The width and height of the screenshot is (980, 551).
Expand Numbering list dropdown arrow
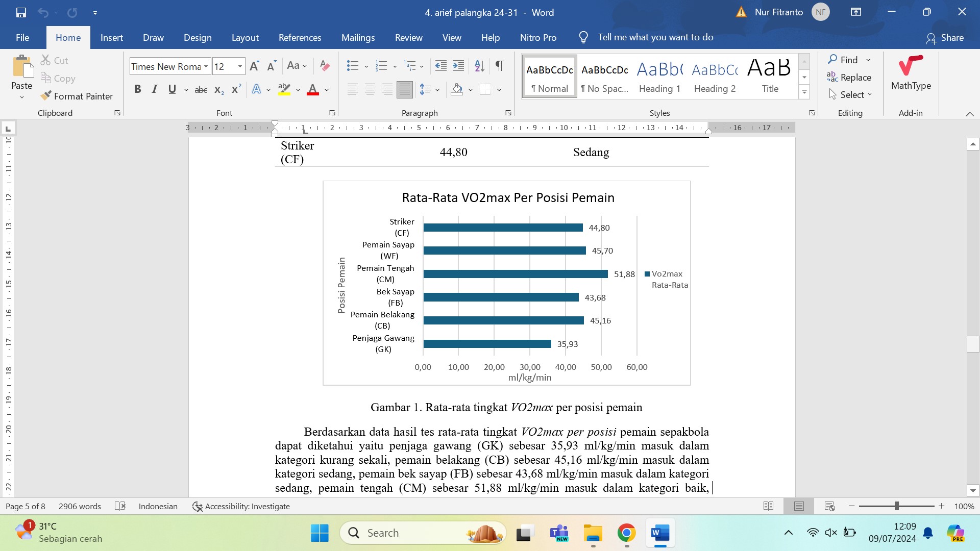[395, 66]
